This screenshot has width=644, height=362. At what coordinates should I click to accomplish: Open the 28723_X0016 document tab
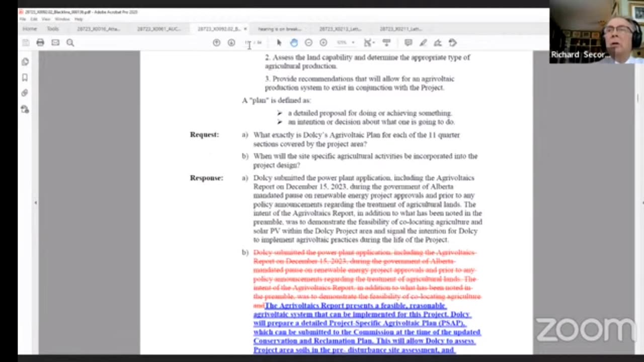[x=99, y=29]
